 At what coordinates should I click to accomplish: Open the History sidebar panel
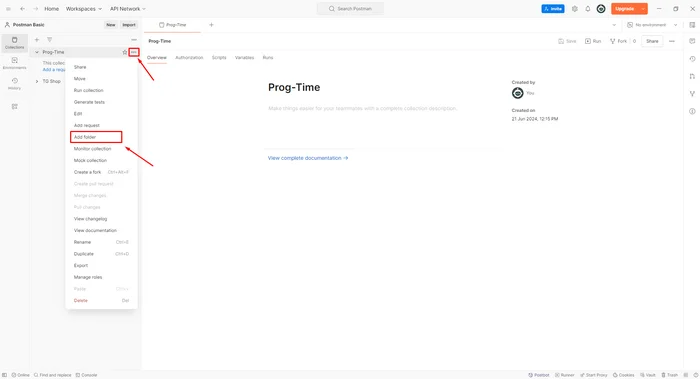point(14,83)
